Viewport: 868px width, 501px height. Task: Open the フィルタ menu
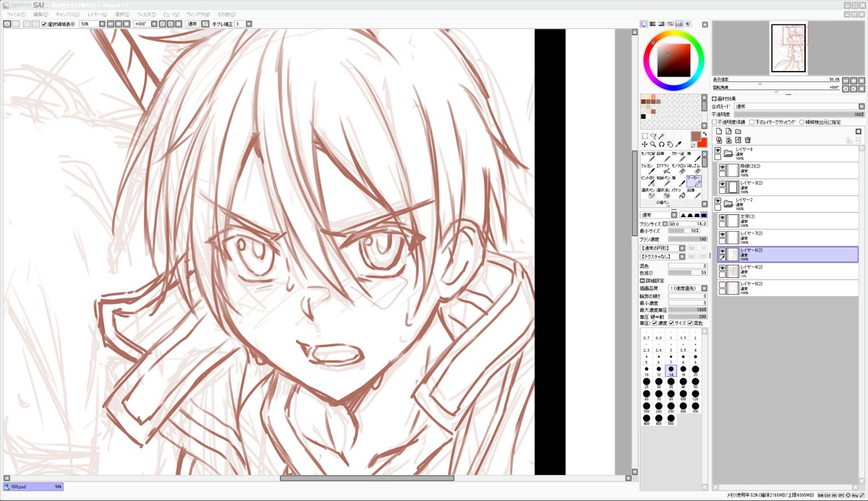coord(145,14)
